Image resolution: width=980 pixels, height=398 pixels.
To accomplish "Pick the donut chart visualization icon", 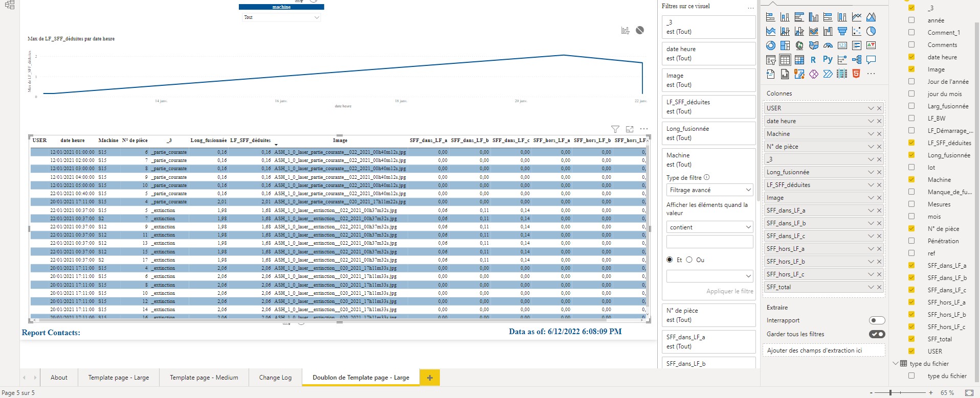I will pyautogui.click(x=771, y=45).
